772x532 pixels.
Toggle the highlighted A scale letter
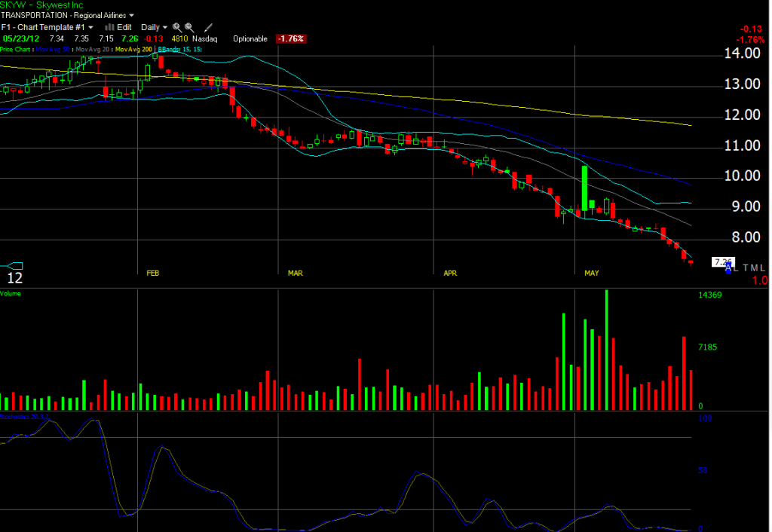(x=728, y=268)
